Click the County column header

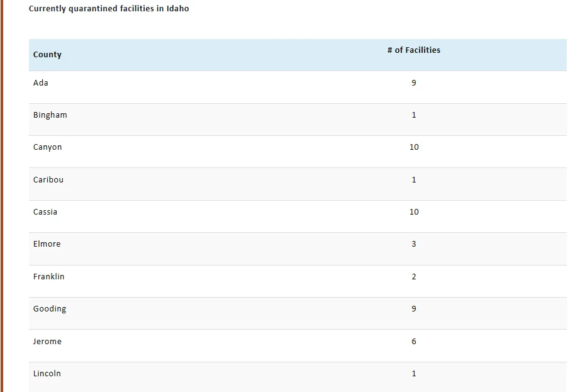click(47, 55)
